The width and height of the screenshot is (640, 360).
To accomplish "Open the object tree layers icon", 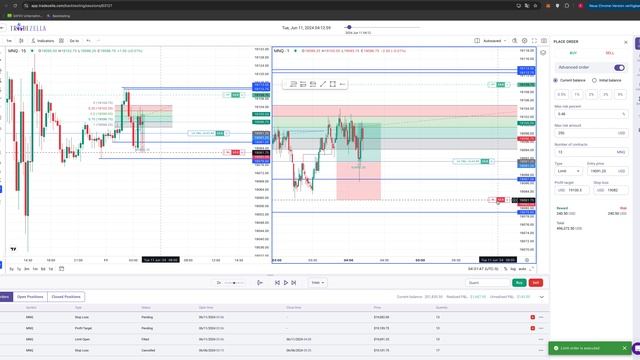I will pos(543,53).
